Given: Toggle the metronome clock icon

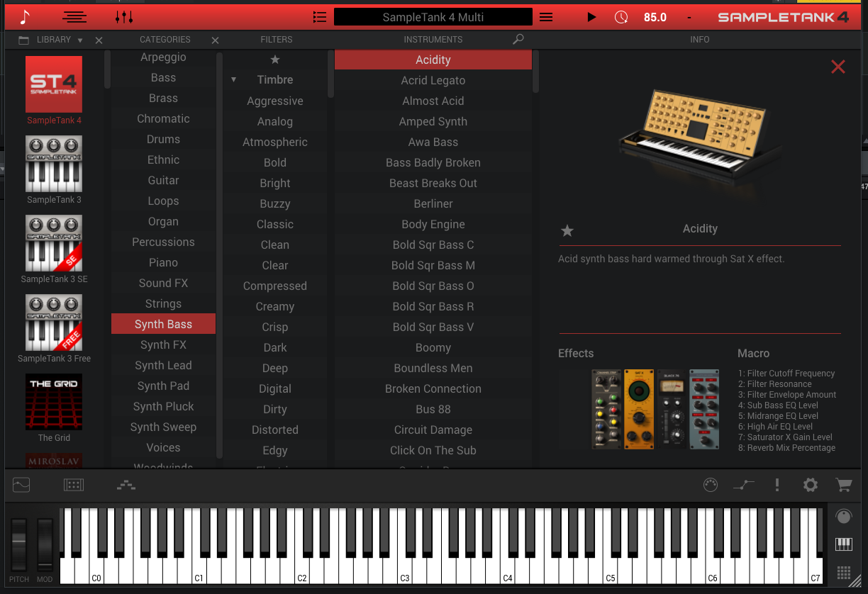Looking at the screenshot, I should click(621, 17).
